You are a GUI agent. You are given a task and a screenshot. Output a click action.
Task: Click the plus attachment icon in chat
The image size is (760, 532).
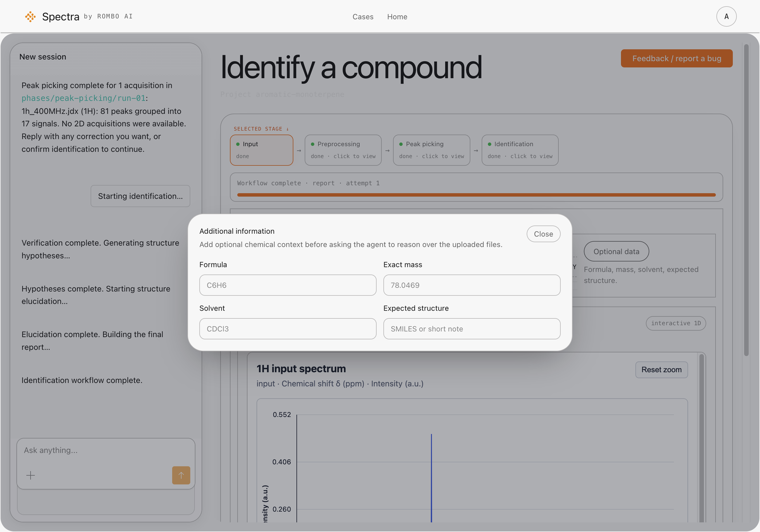pos(30,475)
